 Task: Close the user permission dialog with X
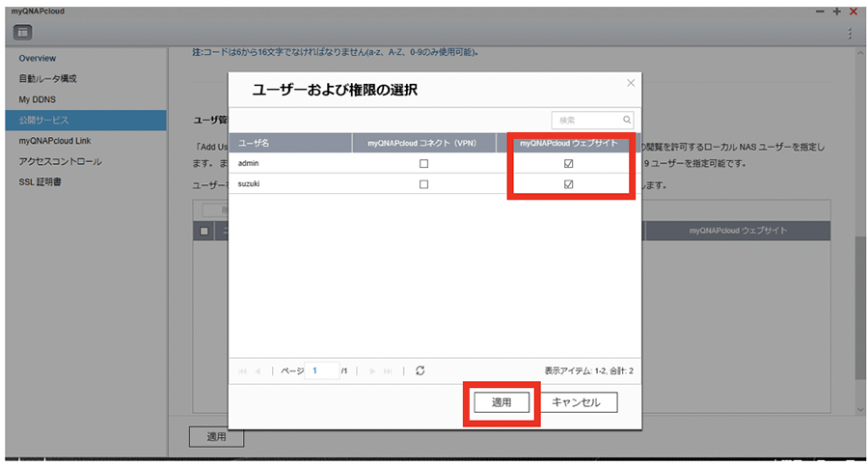(631, 83)
